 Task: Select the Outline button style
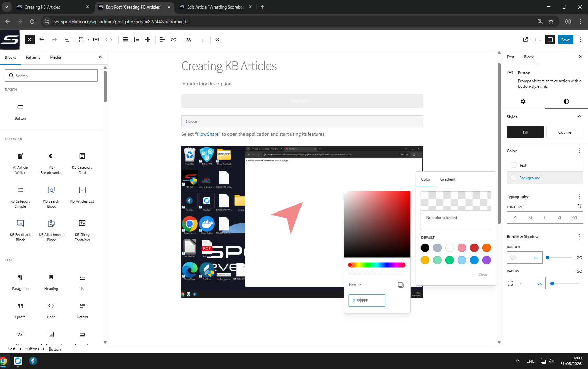click(564, 132)
